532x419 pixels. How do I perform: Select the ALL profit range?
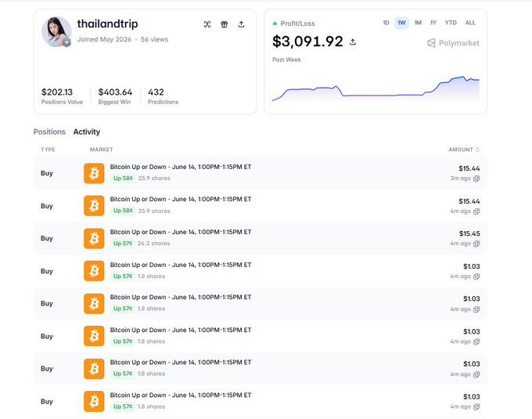tap(470, 23)
